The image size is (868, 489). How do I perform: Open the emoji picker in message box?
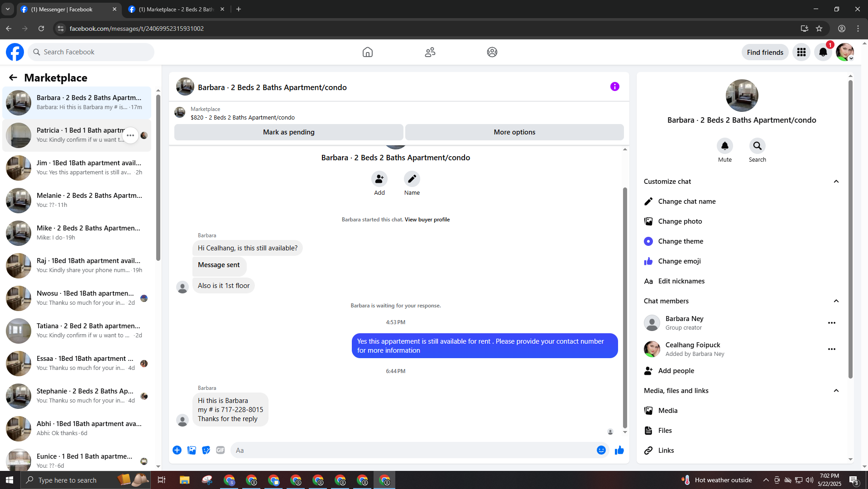coord(601,450)
